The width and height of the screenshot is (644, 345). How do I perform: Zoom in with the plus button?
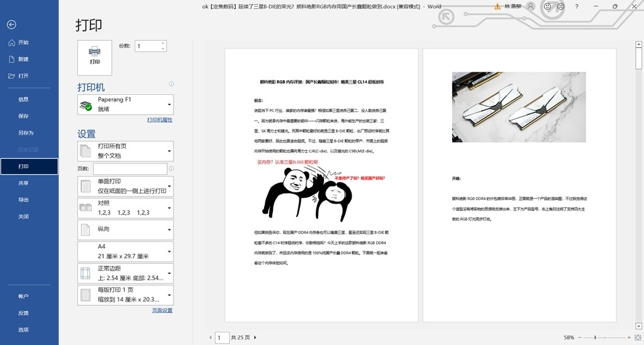(629, 337)
